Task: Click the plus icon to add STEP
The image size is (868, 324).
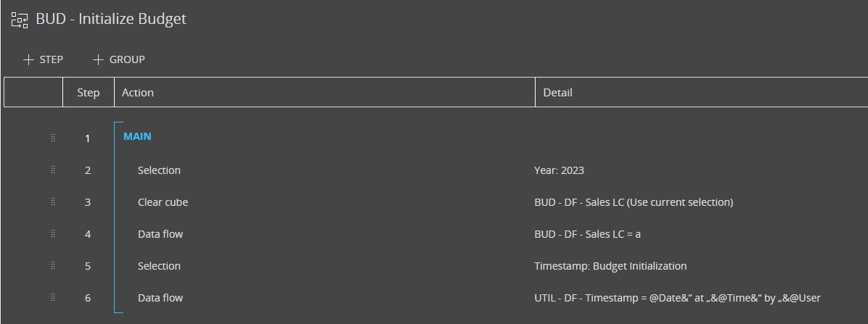Action: pyautogui.click(x=29, y=59)
